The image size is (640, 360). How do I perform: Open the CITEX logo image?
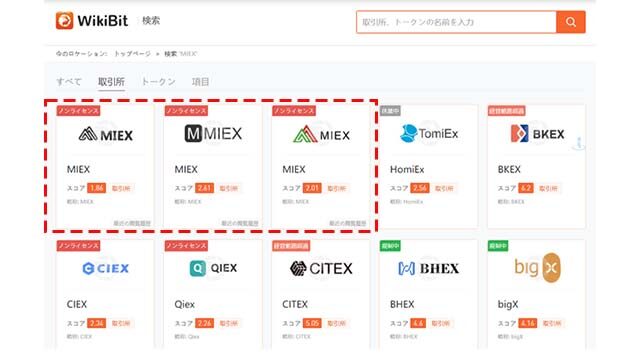click(x=321, y=268)
